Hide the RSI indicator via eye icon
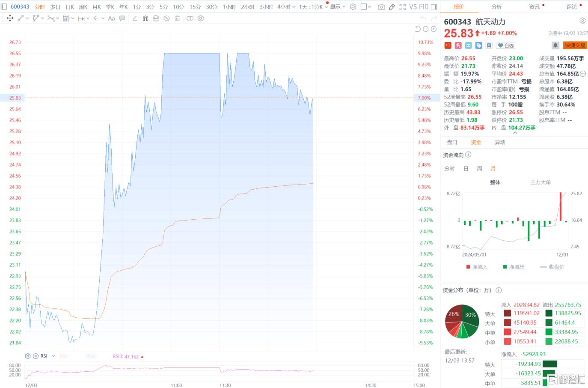Image resolution: width=588 pixels, height=388 pixels. [x=36, y=356]
